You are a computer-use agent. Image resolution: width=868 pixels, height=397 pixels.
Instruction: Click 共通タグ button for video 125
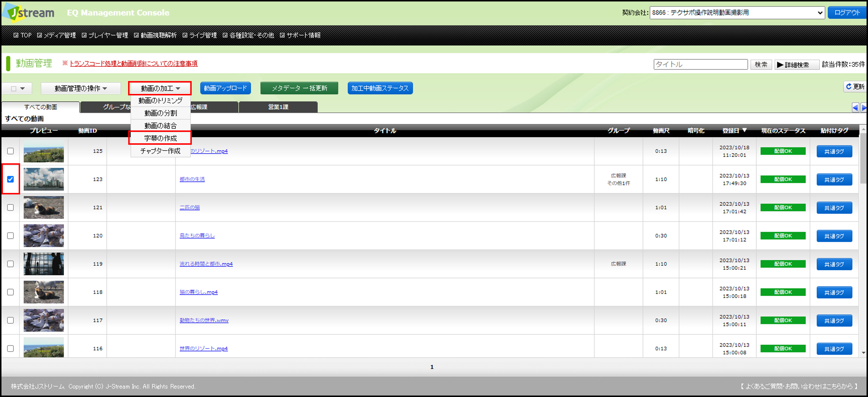tap(834, 151)
